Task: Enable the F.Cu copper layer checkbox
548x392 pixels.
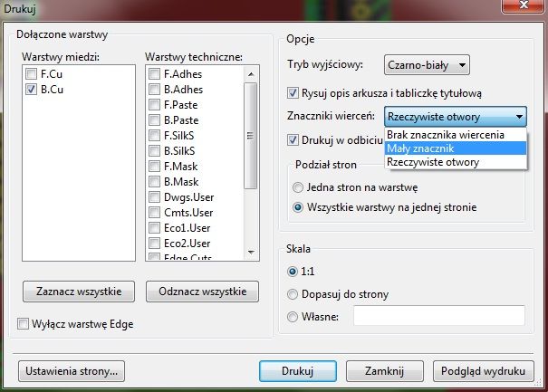Action: 31,74
